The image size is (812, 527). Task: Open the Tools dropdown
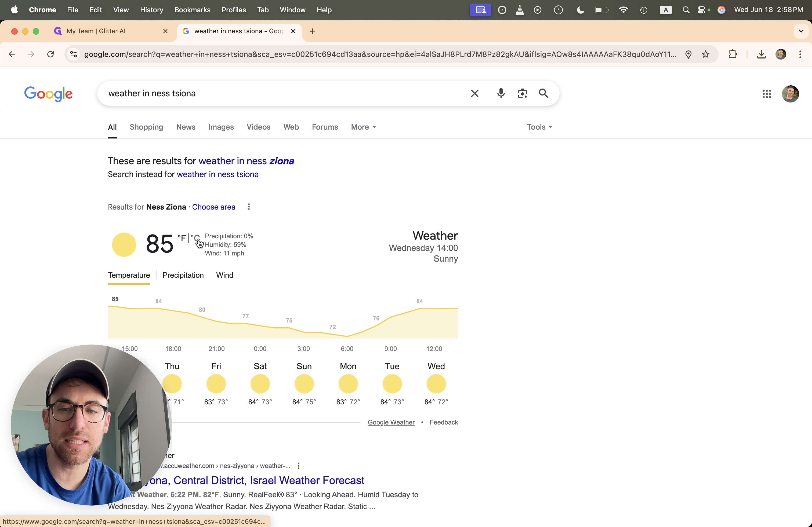[x=539, y=127]
